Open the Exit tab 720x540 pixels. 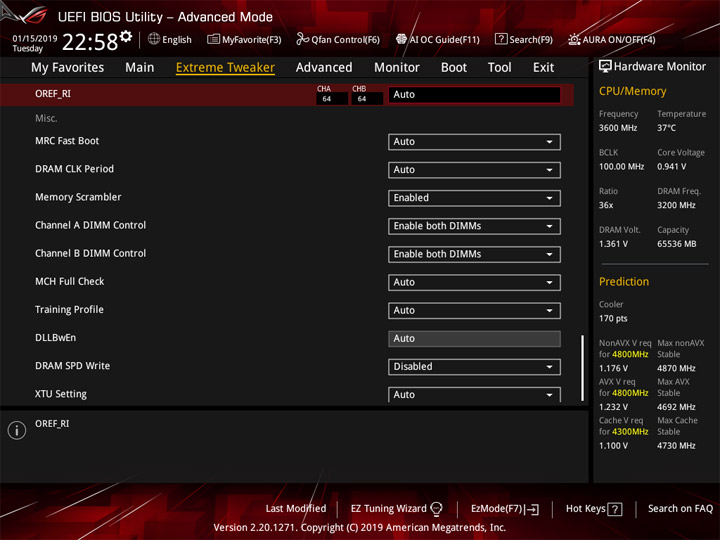543,68
